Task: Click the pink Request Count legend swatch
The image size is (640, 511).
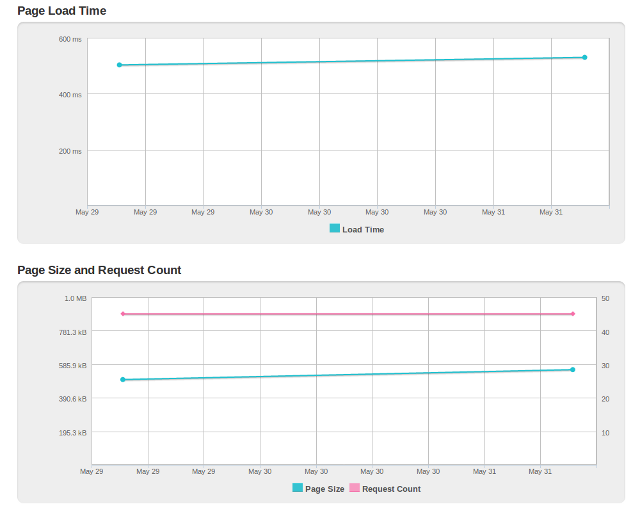Action: 354,489
